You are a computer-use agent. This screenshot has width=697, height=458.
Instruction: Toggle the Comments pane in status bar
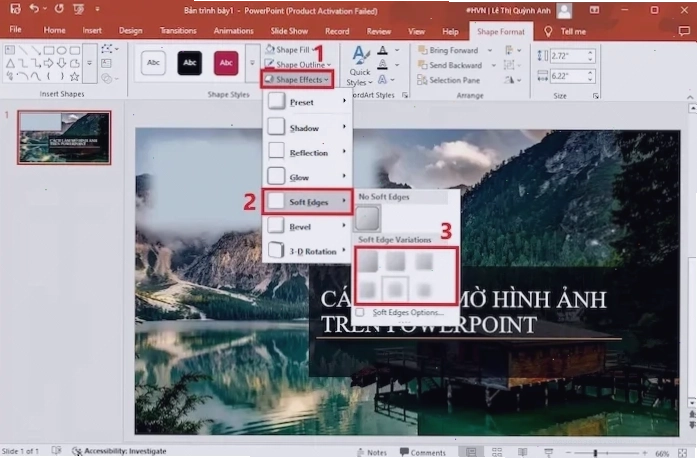422,452
